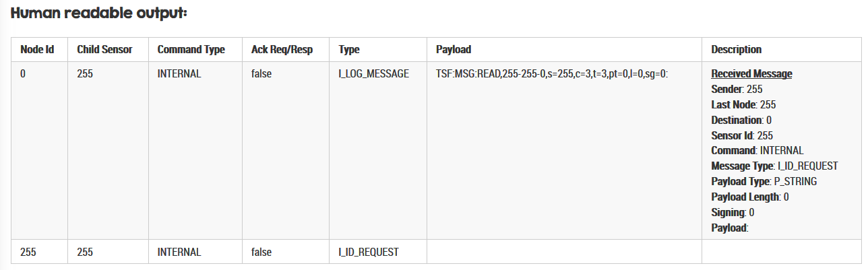Viewport: 868px width, 270px height.
Task: Click the underlined Received Message title
Action: [x=751, y=74]
